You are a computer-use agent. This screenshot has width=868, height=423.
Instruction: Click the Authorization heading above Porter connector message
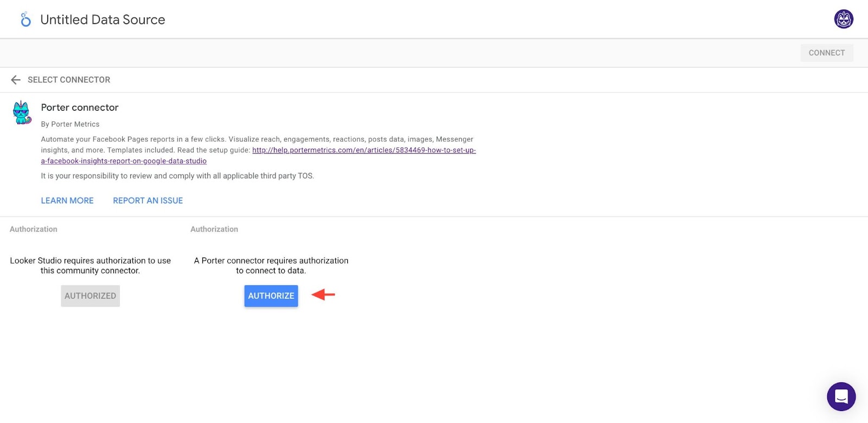pyautogui.click(x=214, y=229)
